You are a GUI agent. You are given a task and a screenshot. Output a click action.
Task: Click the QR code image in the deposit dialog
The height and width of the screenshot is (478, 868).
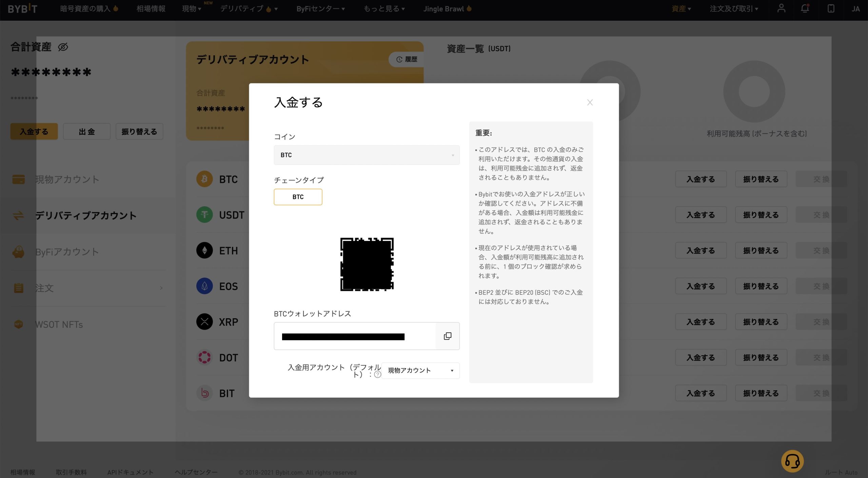pyautogui.click(x=367, y=265)
